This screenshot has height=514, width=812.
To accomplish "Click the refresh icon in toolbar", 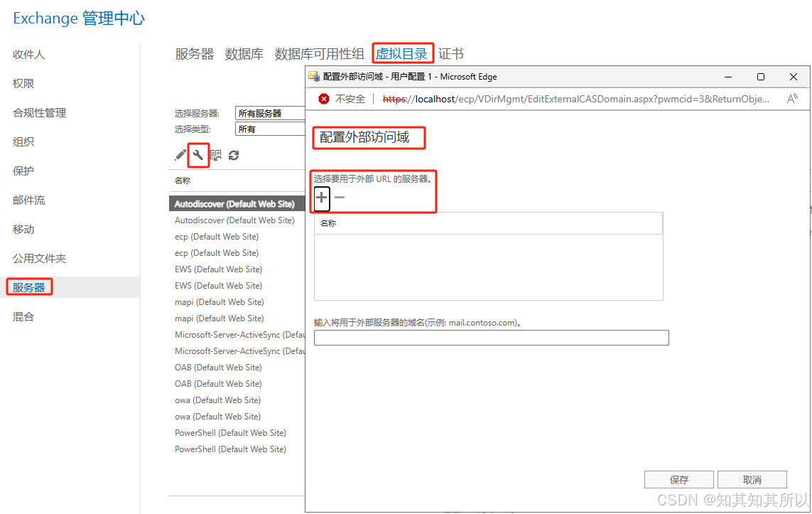I will tap(234, 155).
